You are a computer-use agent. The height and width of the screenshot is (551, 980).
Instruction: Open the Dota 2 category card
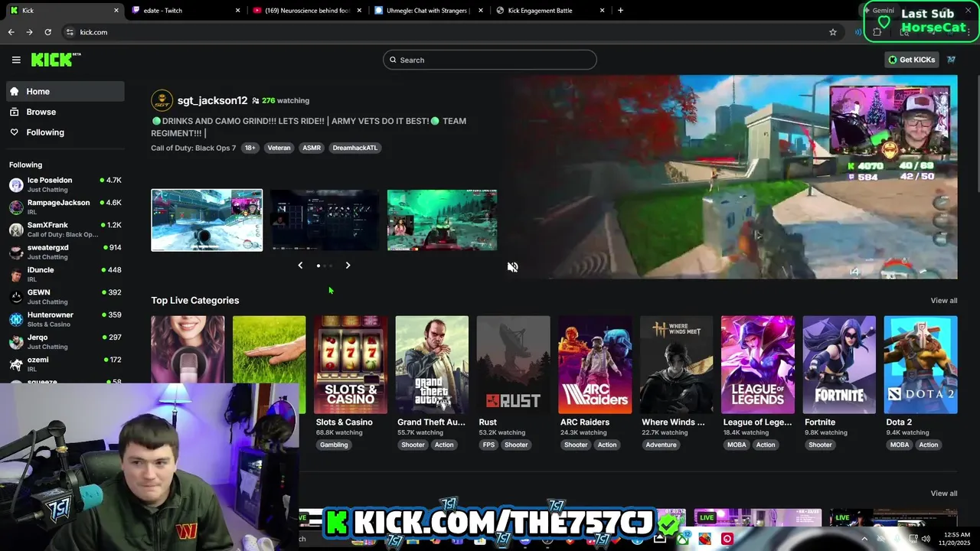point(920,365)
